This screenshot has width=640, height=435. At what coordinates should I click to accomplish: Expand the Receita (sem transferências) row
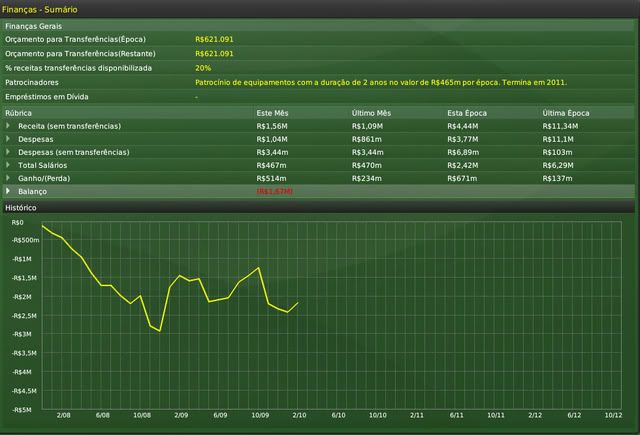pyautogui.click(x=8, y=126)
